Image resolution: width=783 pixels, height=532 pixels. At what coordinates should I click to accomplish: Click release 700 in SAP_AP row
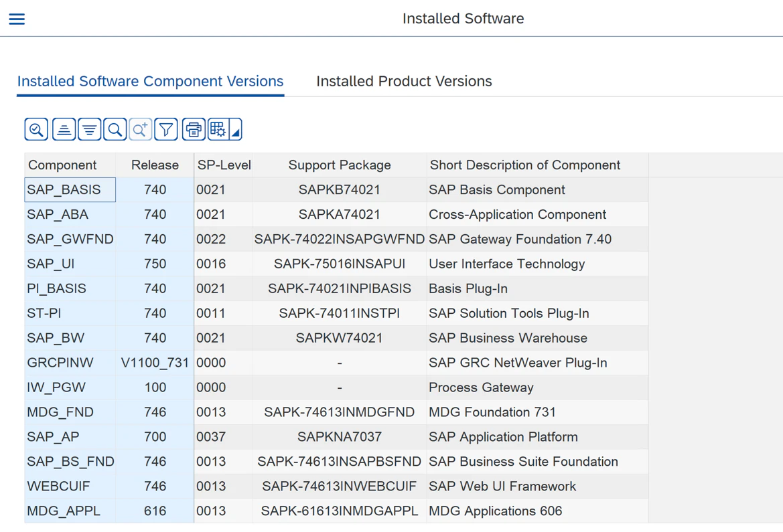pos(155,437)
